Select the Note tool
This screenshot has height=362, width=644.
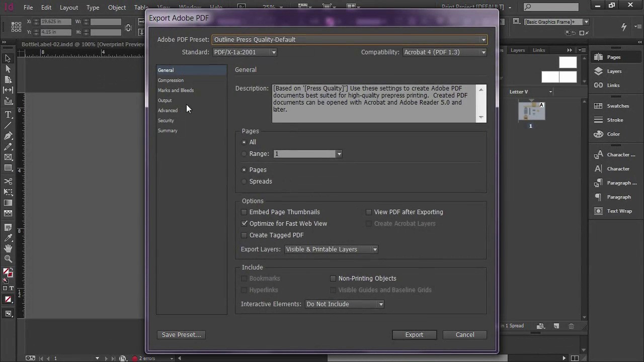tap(8, 227)
